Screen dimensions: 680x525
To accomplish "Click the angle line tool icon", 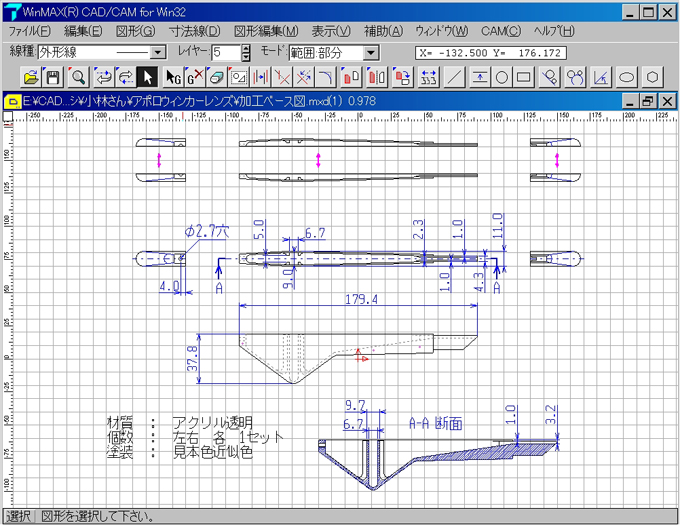I will 601,77.
